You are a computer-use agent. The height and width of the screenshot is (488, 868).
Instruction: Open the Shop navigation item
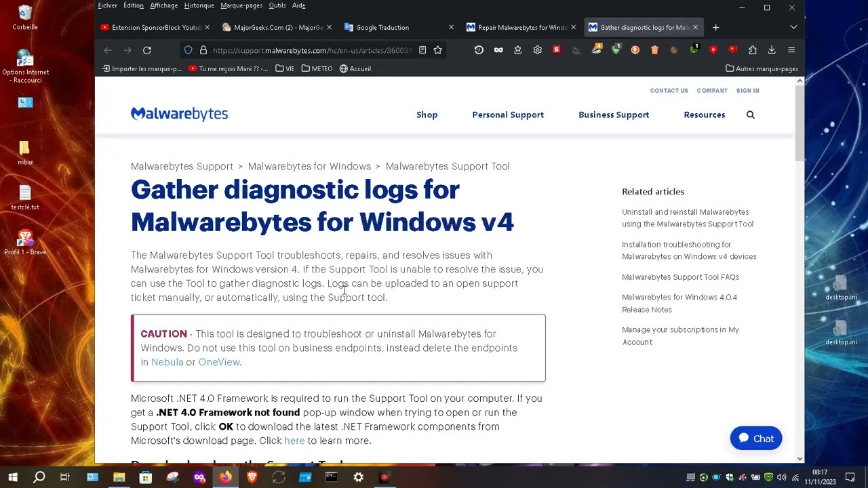pos(427,115)
